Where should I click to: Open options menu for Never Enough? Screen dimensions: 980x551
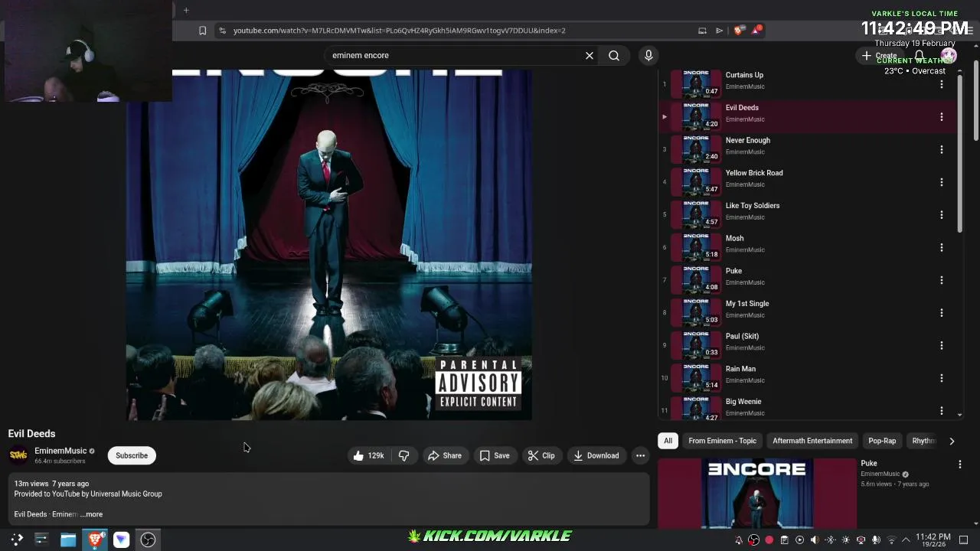[x=942, y=150]
